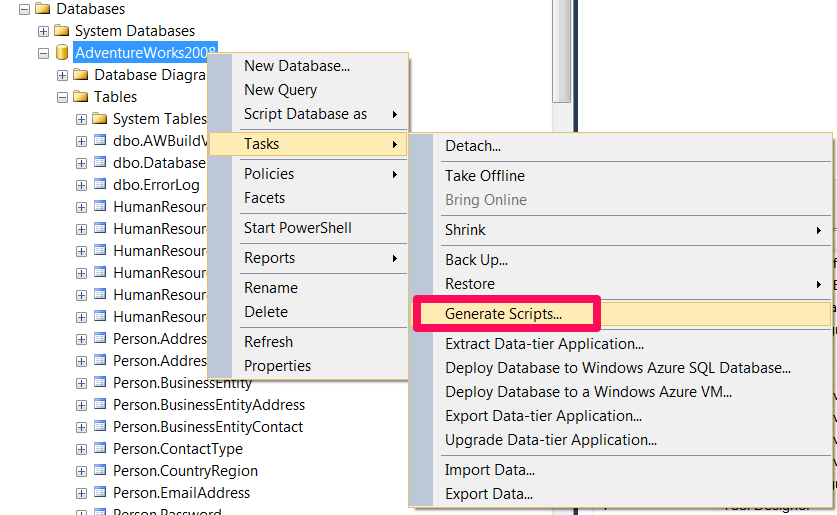The width and height of the screenshot is (837, 515).
Task: Click the Database Diagrams folder icon
Action: (x=81, y=74)
